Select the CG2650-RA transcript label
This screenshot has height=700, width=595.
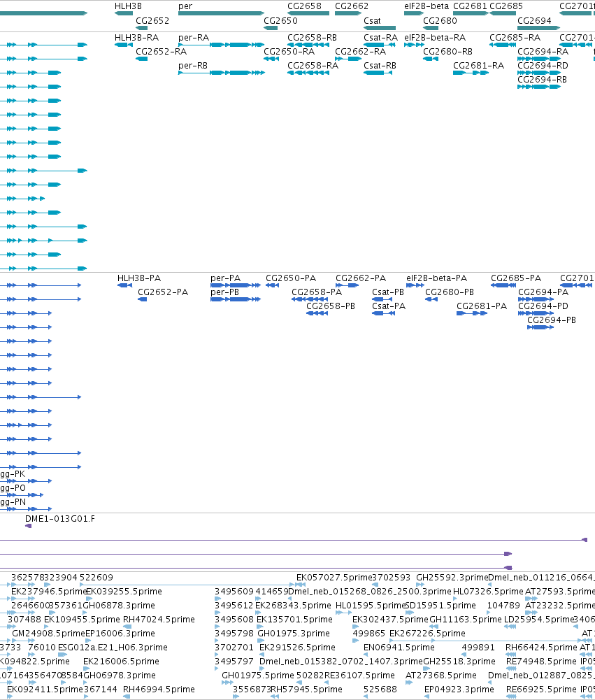pos(289,51)
